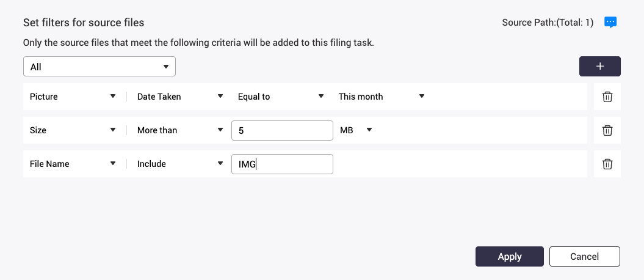This screenshot has height=280, width=644.
Task: Open the File Name criteria dropdown
Action: coord(73,164)
